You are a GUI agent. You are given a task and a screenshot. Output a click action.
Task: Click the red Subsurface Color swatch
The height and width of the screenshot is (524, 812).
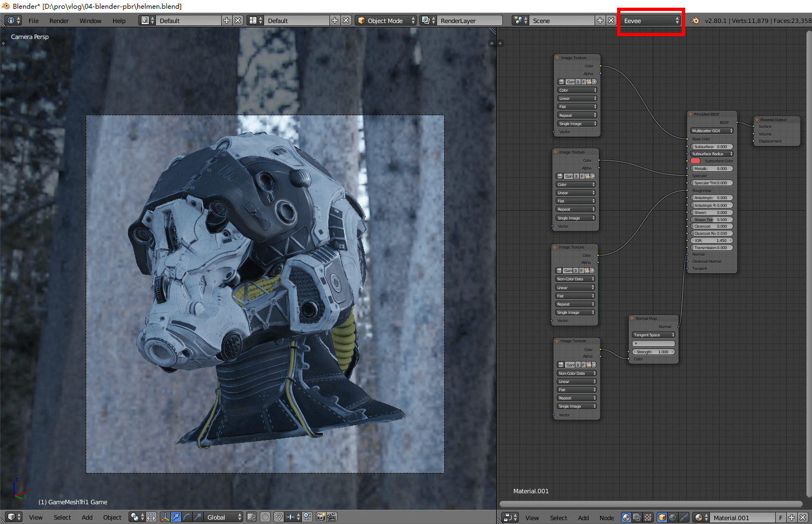pos(696,161)
